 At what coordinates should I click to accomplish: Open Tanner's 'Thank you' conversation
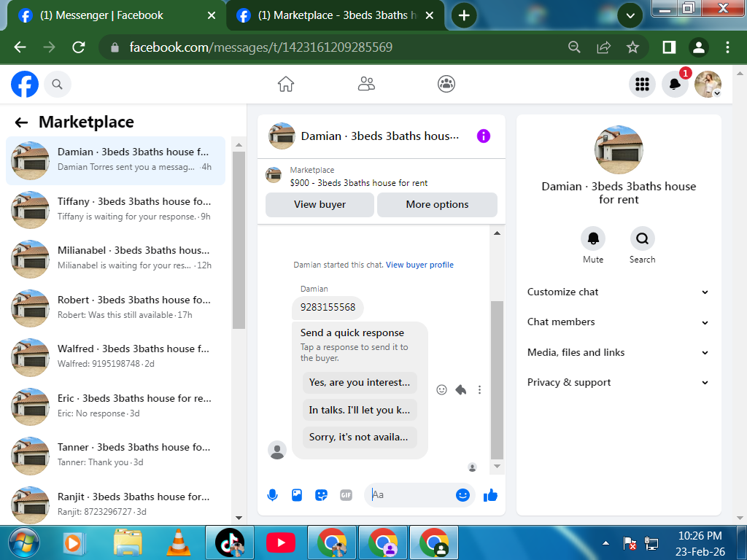(116, 455)
